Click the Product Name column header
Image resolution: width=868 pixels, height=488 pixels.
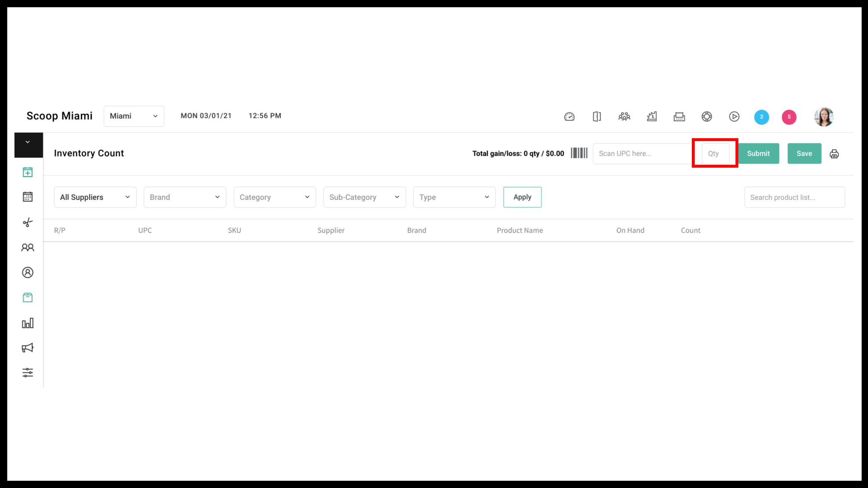point(520,230)
